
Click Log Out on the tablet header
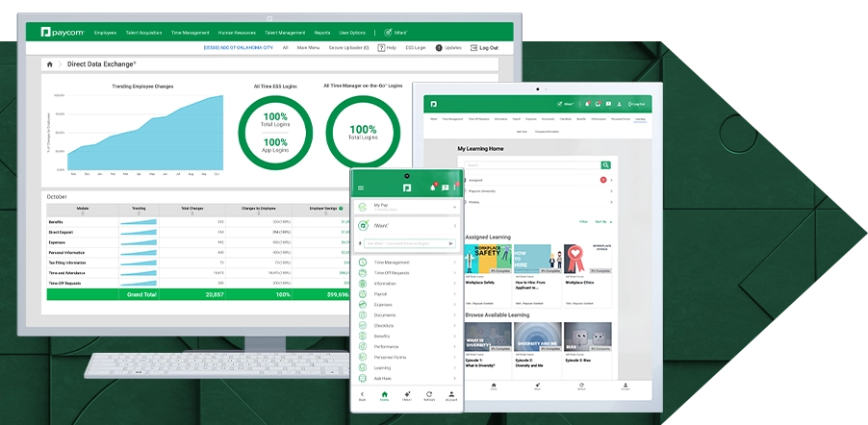coord(637,104)
